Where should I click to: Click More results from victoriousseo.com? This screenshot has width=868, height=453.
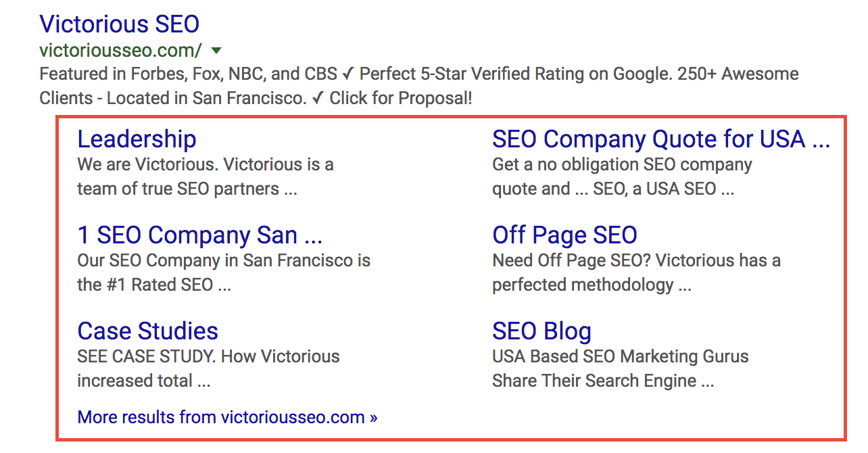221,417
